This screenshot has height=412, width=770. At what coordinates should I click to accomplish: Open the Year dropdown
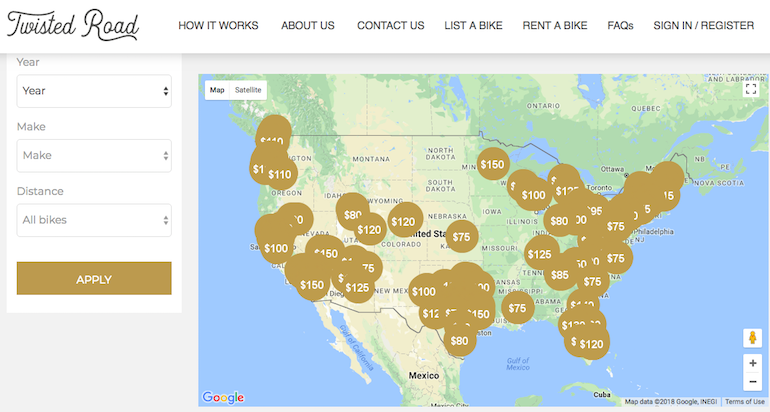point(94,91)
